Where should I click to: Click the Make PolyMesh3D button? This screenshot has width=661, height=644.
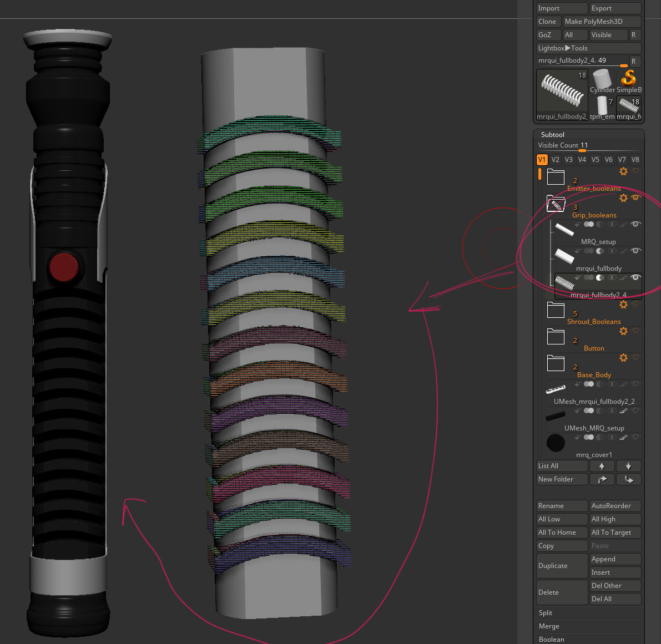(602, 22)
